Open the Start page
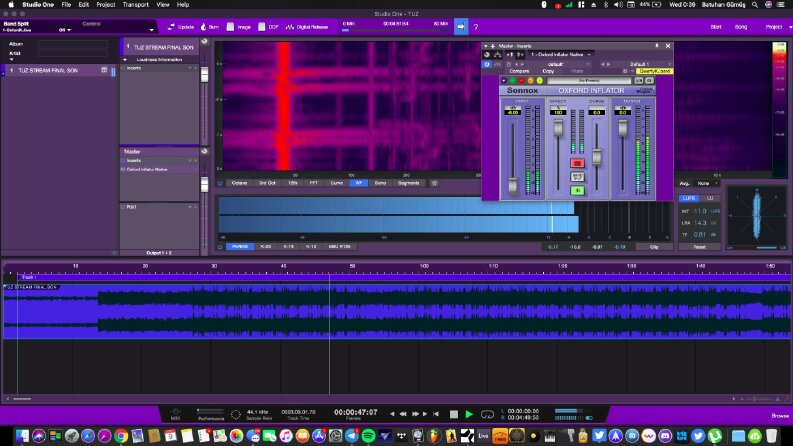Screen dimensions: 793x446 [716, 27]
